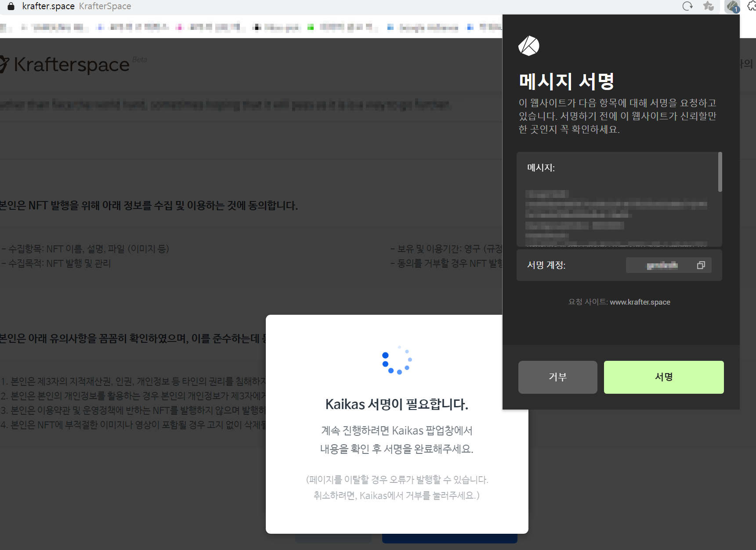This screenshot has width=756, height=550.
Task: Open the extensions puzzle icon
Action: click(752, 6)
